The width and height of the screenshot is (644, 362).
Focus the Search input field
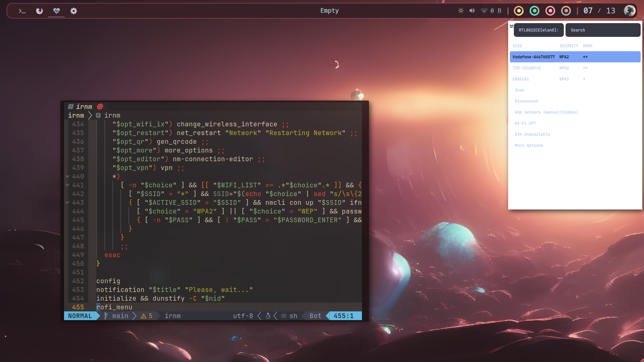click(603, 30)
